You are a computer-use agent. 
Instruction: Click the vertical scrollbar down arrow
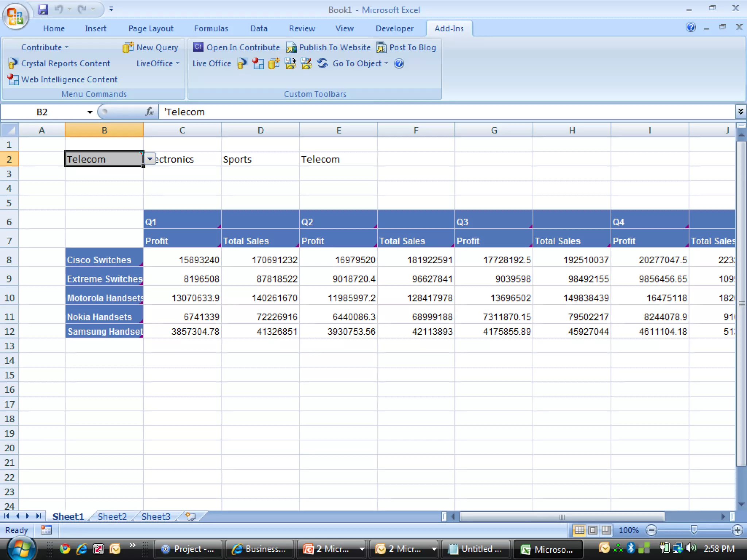pos(741,504)
